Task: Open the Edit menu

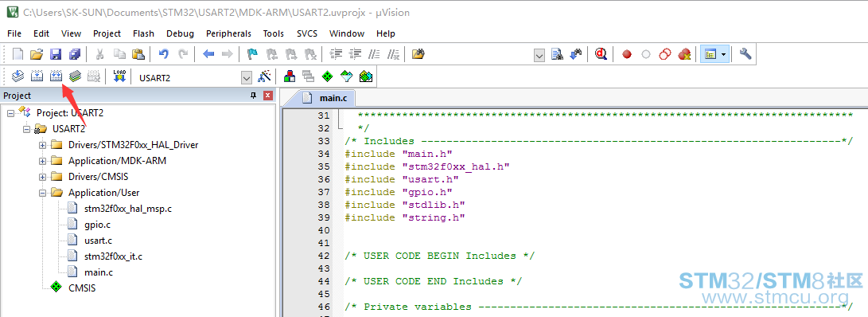Action: point(41,33)
